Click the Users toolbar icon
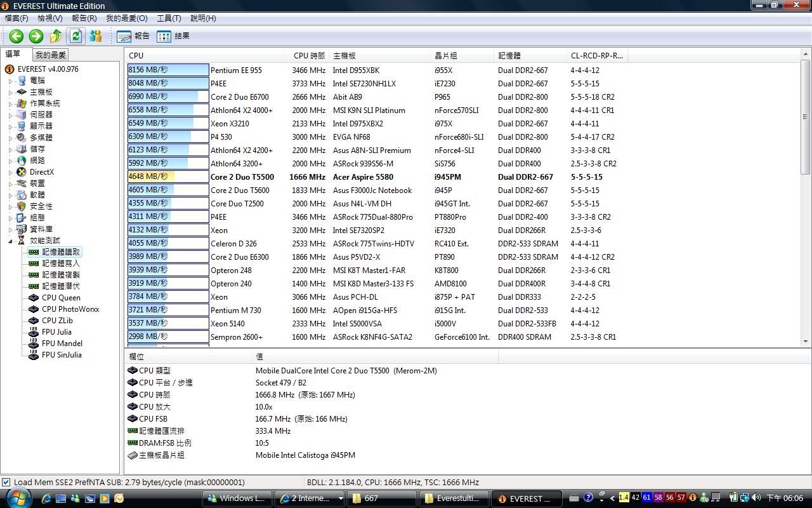This screenshot has width=812, height=508. point(96,36)
